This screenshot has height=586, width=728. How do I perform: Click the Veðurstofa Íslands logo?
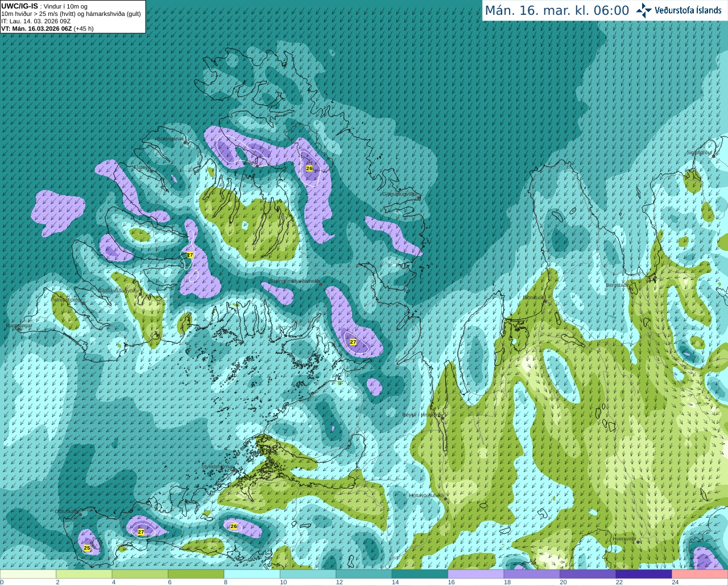tap(679, 10)
